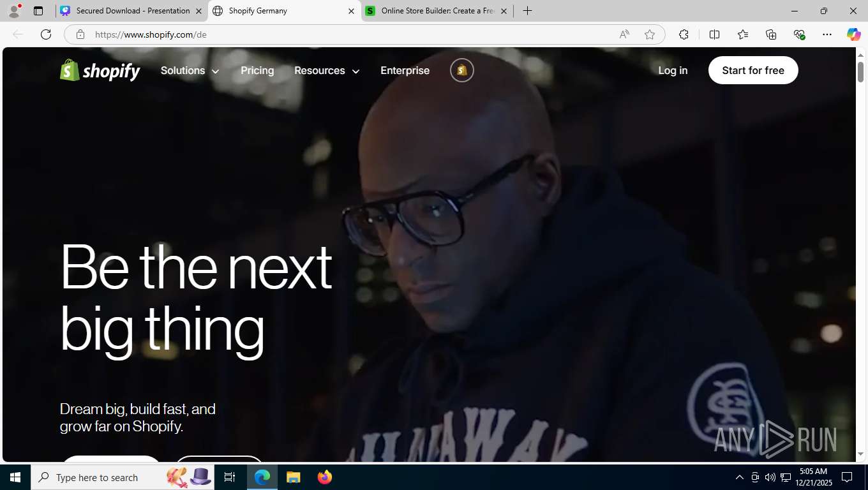
Task: Open File Explorer from taskbar
Action: click(x=293, y=477)
